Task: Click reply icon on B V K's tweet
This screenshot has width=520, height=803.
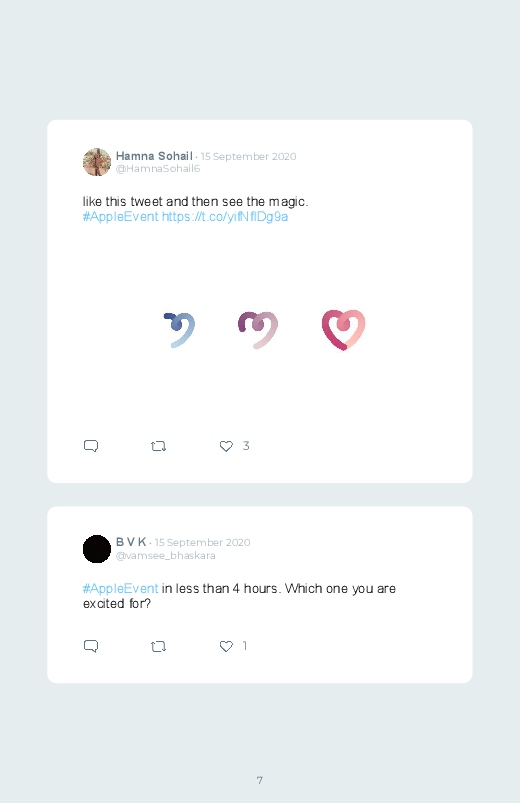Action: point(91,646)
